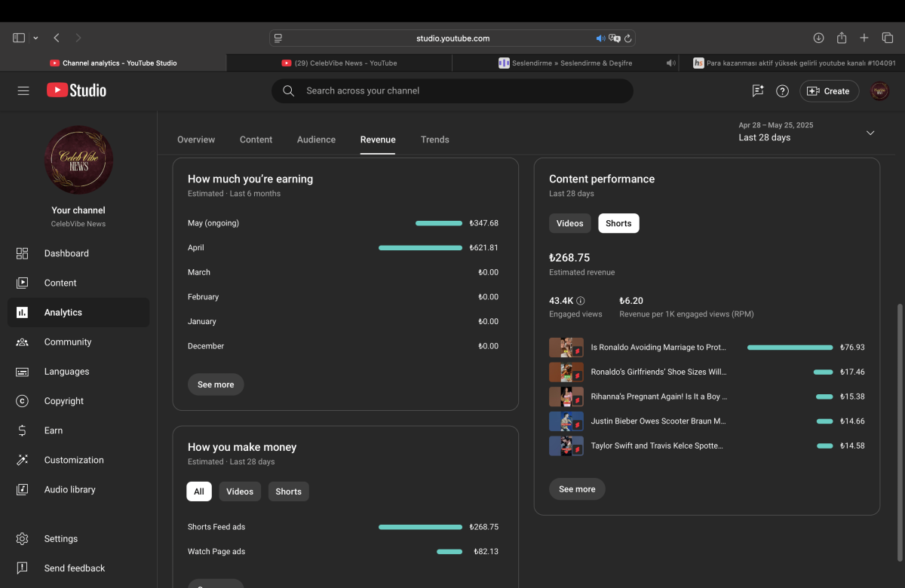905x588 pixels.
Task: Click the help question mark icon
Action: coord(783,91)
